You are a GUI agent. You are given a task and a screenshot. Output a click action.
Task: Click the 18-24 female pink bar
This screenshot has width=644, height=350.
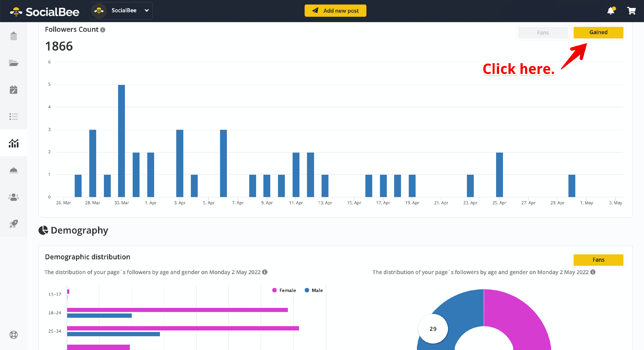(177, 310)
